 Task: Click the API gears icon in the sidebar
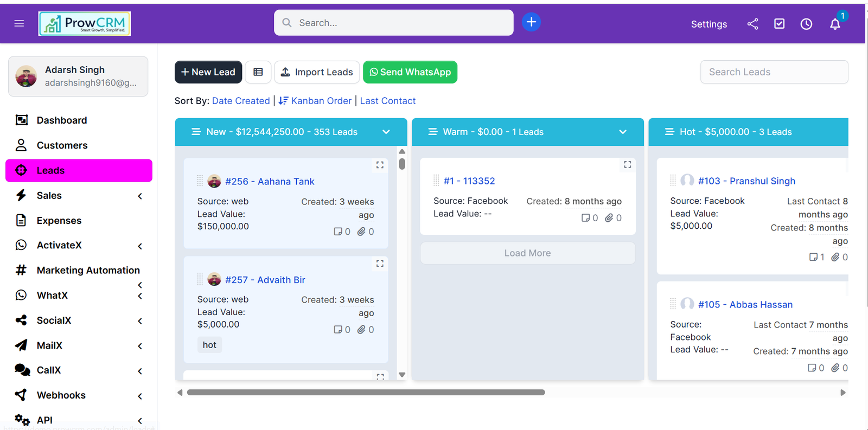(22, 420)
